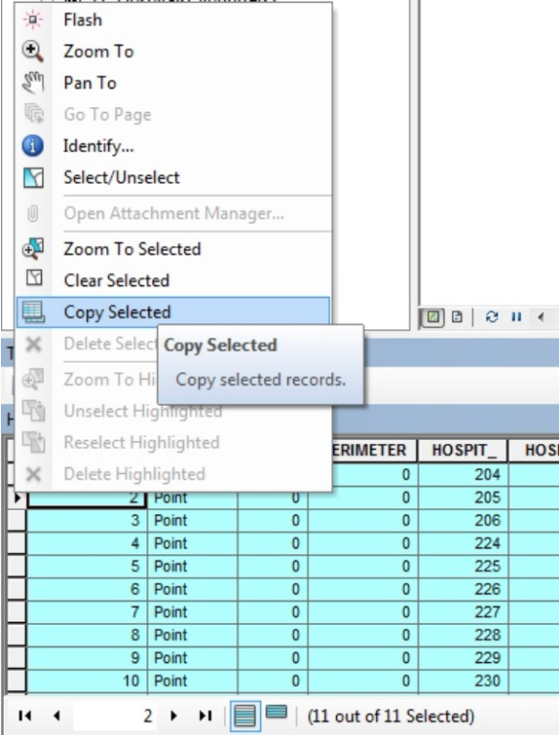Click the Flash icon in context menu
The height and width of the screenshot is (735, 560).
coord(33,20)
